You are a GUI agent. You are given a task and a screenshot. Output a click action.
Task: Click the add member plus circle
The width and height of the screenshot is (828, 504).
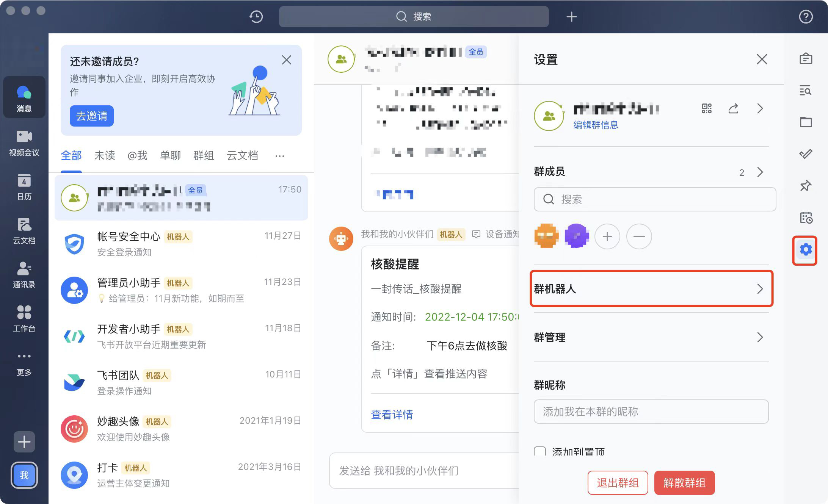tap(607, 236)
